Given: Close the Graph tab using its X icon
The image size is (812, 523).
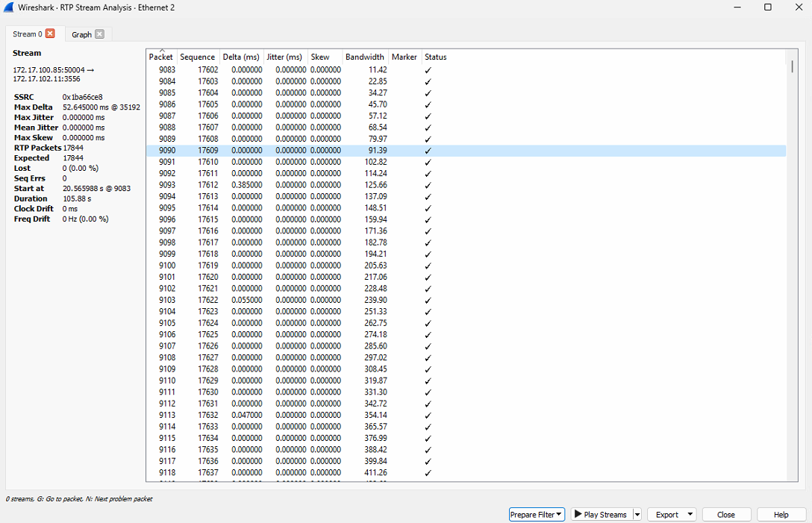Looking at the screenshot, I should (x=99, y=34).
